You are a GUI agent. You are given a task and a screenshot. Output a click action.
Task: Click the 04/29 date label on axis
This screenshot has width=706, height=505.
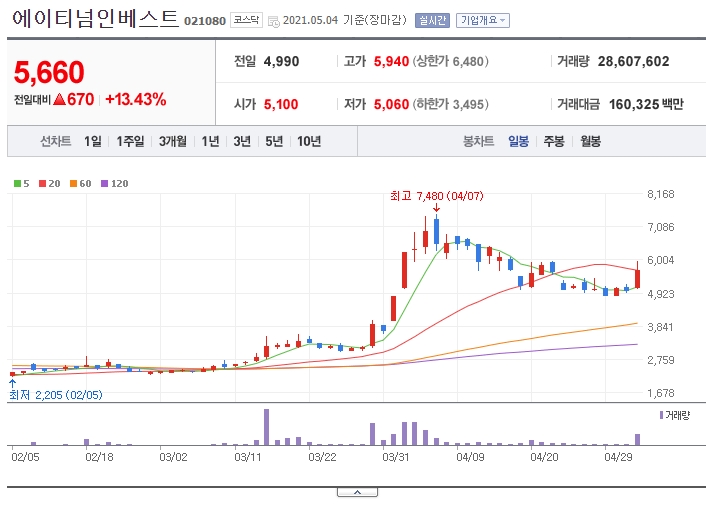point(618,457)
